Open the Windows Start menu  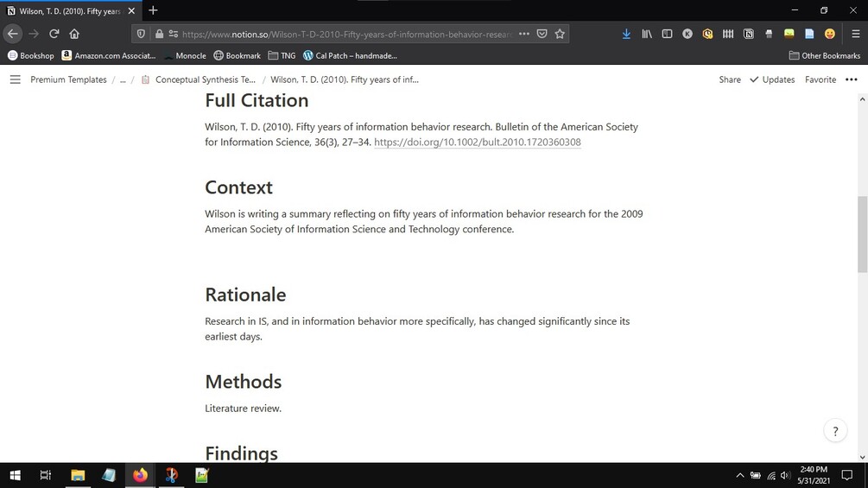(15, 475)
